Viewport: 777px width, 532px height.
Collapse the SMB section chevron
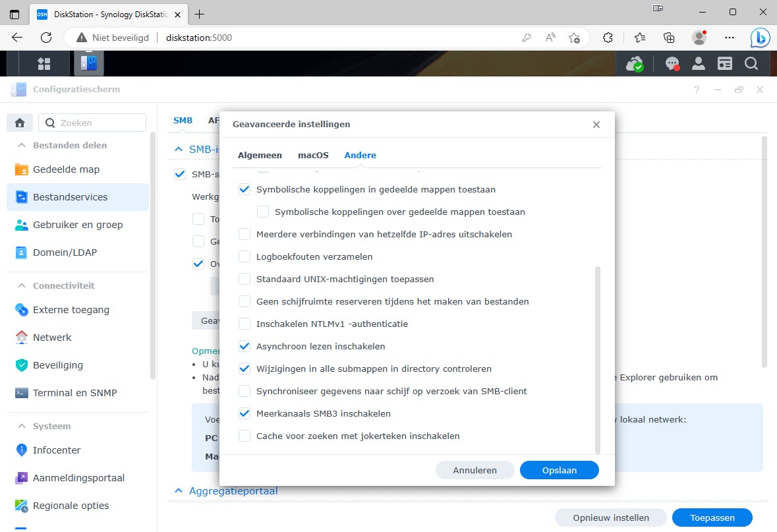(x=177, y=149)
